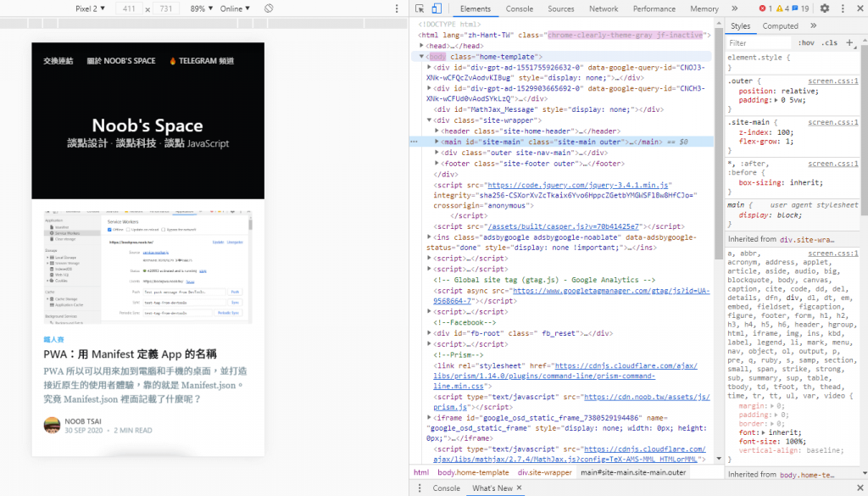Open the What's New drawer tab
Viewport: 868px width, 496px height.
(x=492, y=488)
